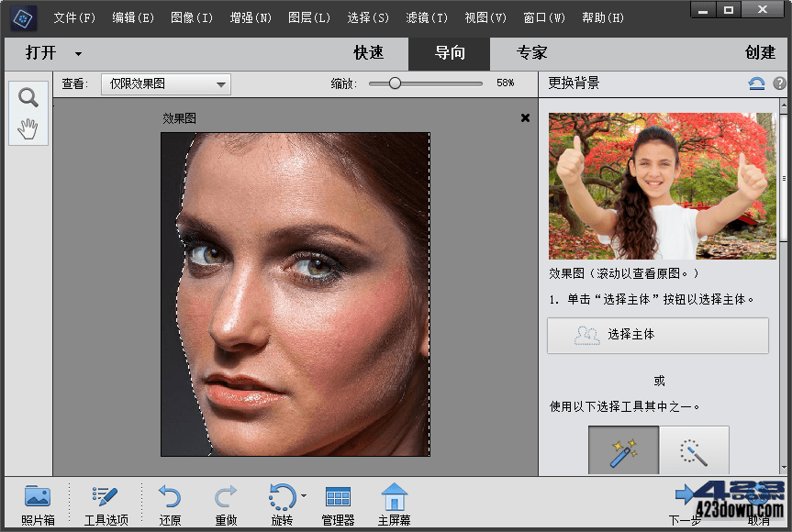Select the Hand tool

pyautogui.click(x=28, y=128)
